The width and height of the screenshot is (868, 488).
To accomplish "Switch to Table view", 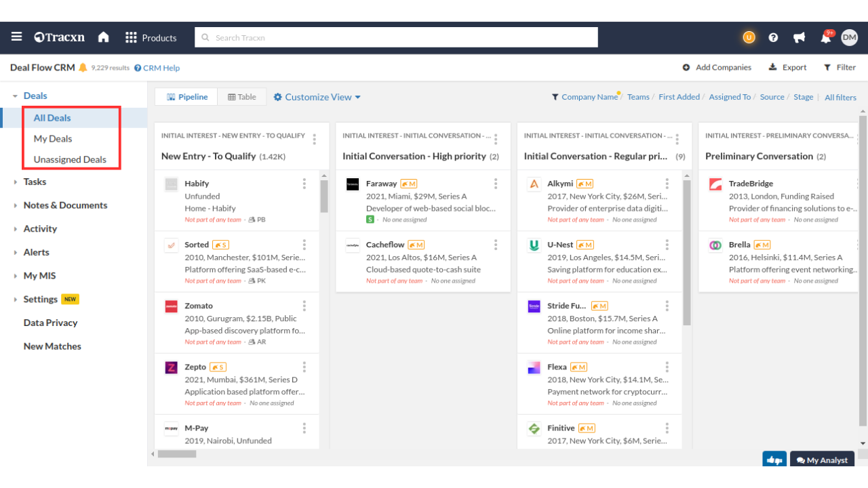I will click(242, 97).
